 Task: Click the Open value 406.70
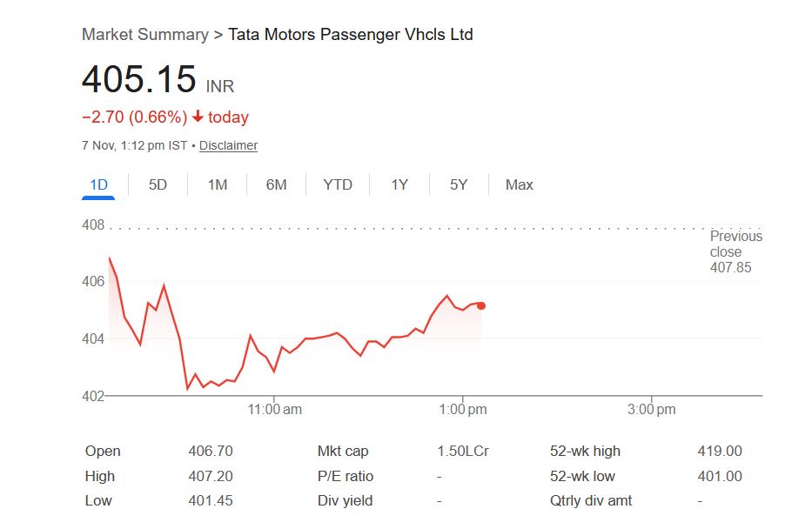click(211, 451)
